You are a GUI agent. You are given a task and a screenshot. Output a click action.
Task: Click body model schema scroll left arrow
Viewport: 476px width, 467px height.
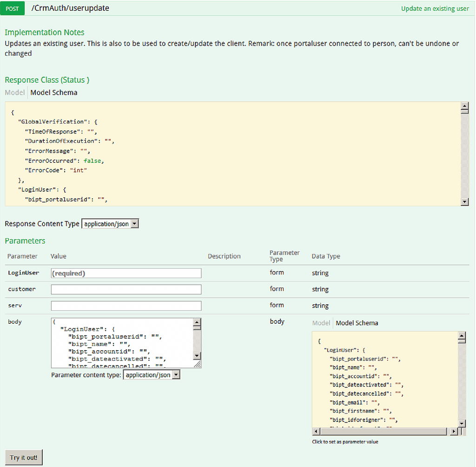316,431
